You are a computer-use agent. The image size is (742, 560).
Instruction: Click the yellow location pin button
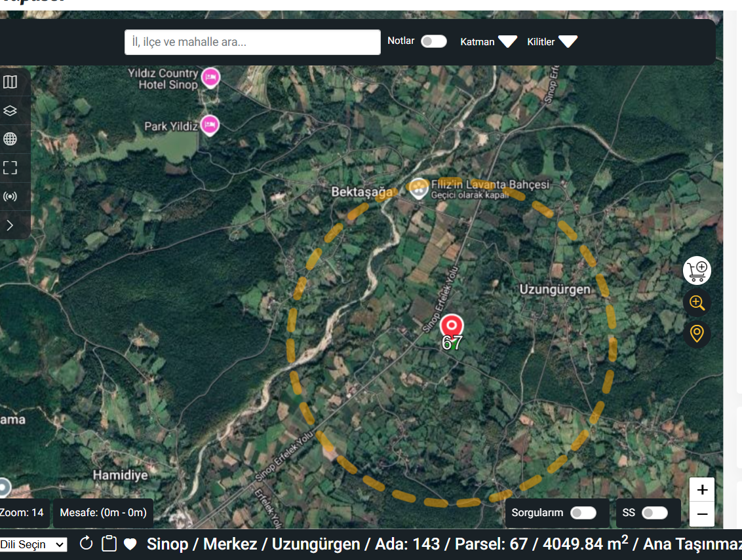click(x=697, y=334)
